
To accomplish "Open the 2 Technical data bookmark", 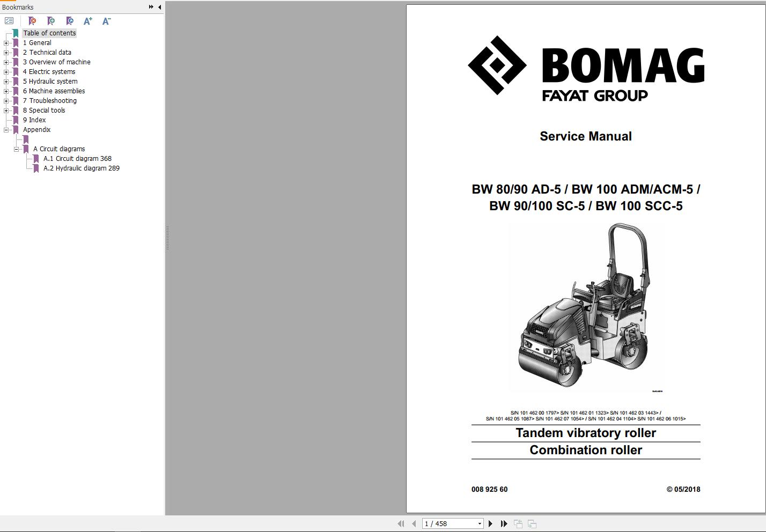I will (x=47, y=53).
